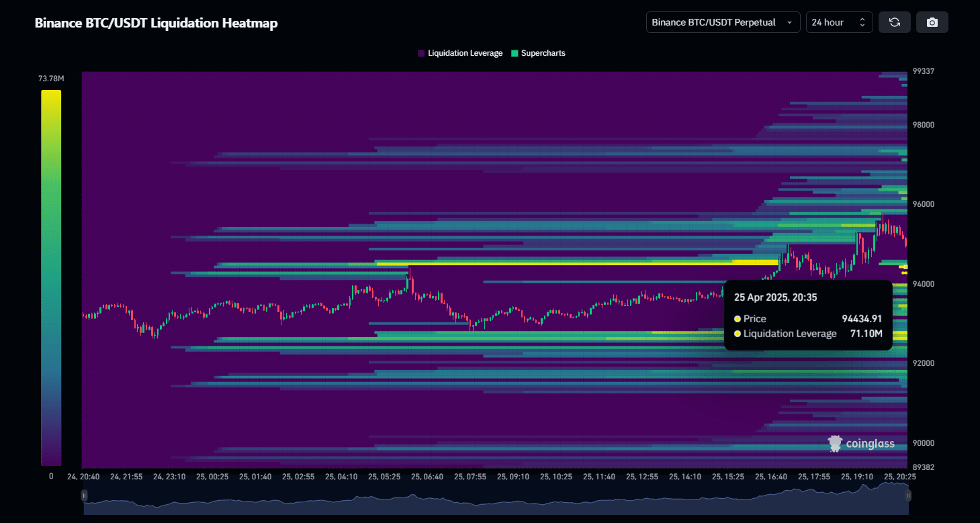Screen dimensions: 980x523
Task: Toggle the Supercharts legend series
Action: (538, 53)
